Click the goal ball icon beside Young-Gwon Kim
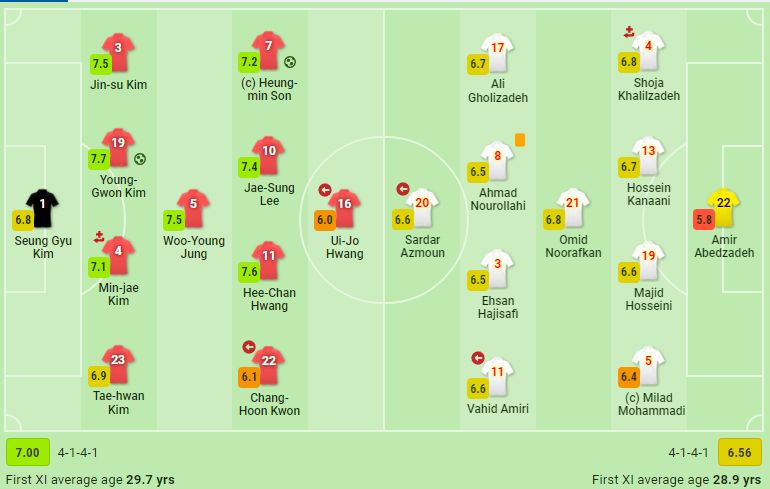This screenshot has height=489, width=770. (141, 158)
